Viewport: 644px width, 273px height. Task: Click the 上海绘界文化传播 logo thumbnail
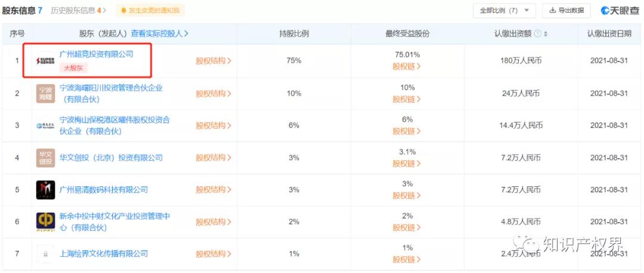tap(45, 254)
